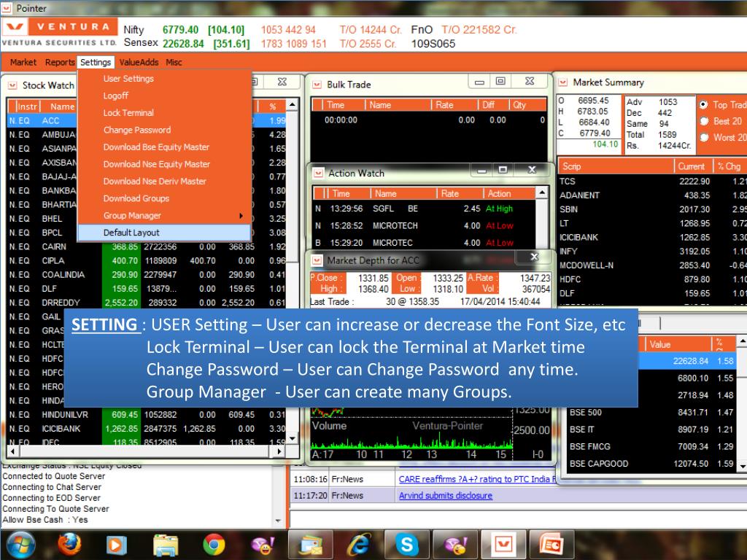Open the file explorer folder taskbar icon
The height and width of the screenshot is (560, 747).
click(x=166, y=545)
